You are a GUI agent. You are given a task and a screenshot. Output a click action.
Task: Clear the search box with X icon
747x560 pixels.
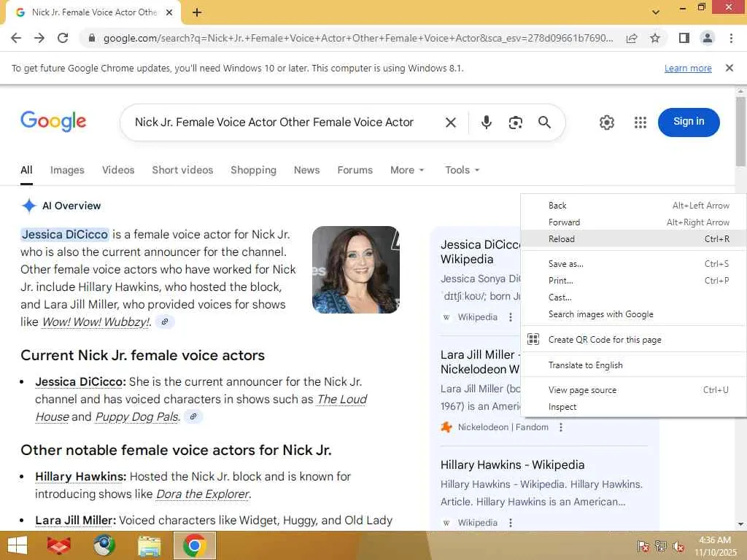tap(450, 122)
